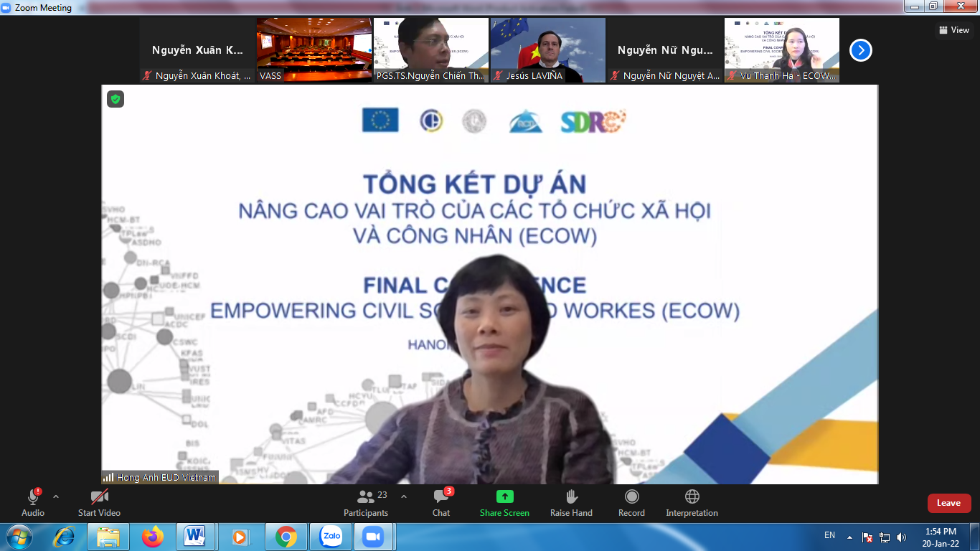
Task: Select Vu Thanh Ha video thumbnail
Action: tap(782, 50)
